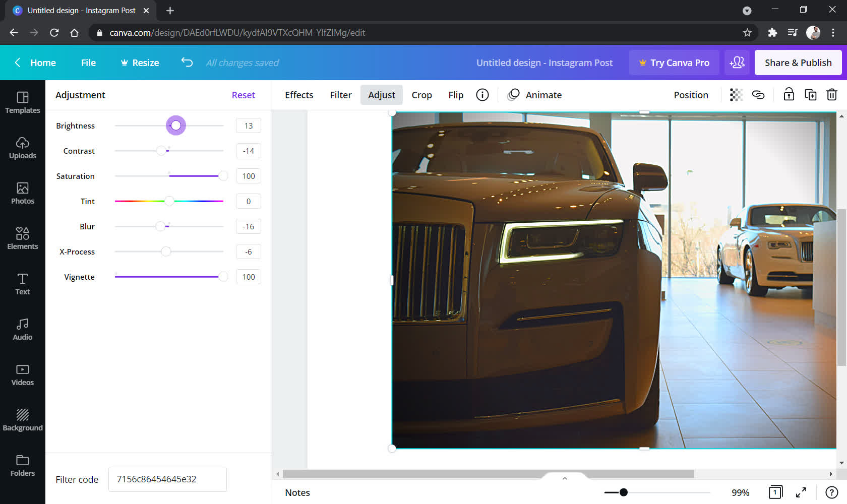Open the invite collaborators icon button
Image resolution: width=847 pixels, height=504 pixels.
pos(737,62)
